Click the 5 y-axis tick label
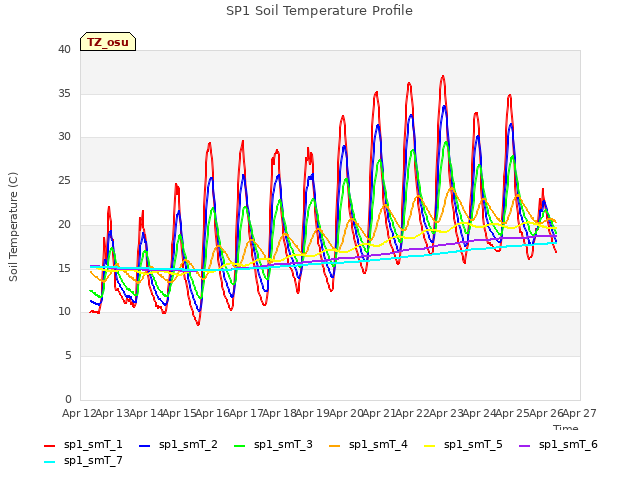The height and width of the screenshot is (480, 640). 68,356
